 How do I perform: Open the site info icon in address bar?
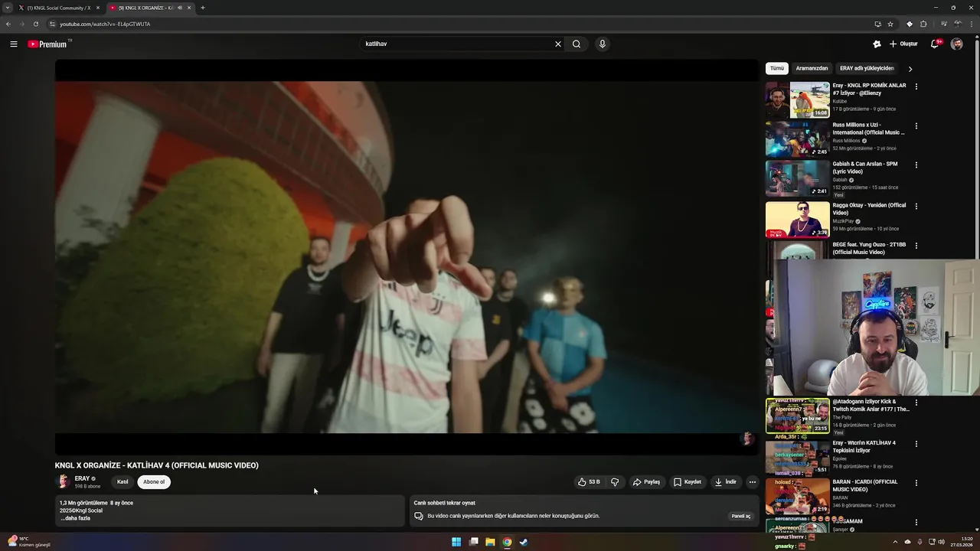tap(52, 24)
